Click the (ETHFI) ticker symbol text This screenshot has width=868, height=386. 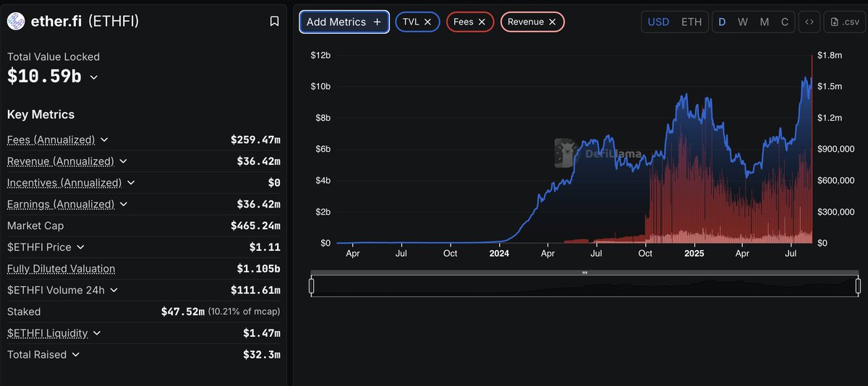tap(114, 22)
